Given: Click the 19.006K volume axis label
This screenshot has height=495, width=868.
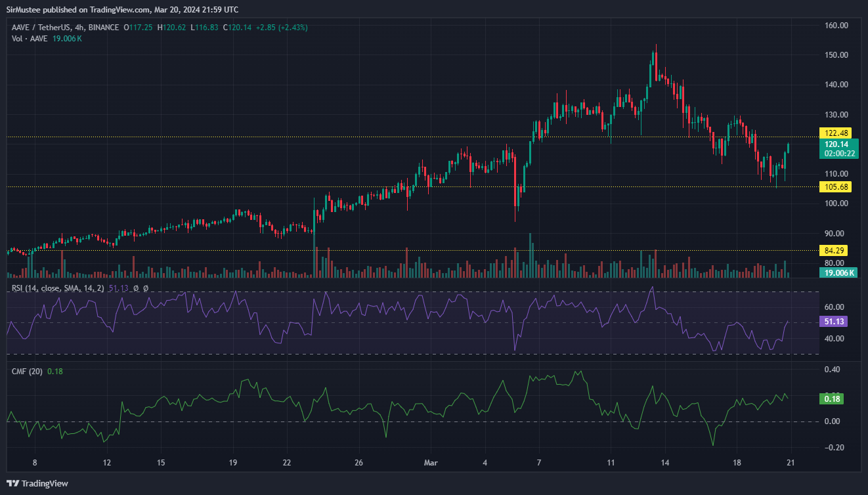Looking at the screenshot, I should tap(838, 273).
